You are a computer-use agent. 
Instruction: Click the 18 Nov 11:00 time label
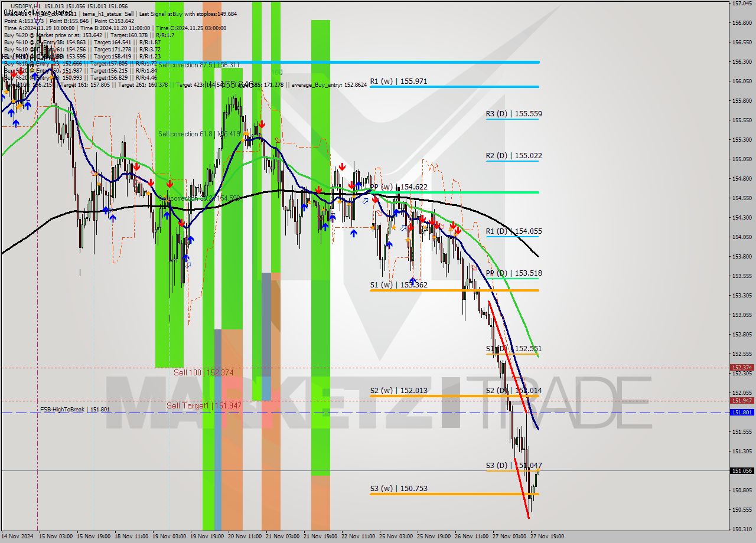pos(132,537)
